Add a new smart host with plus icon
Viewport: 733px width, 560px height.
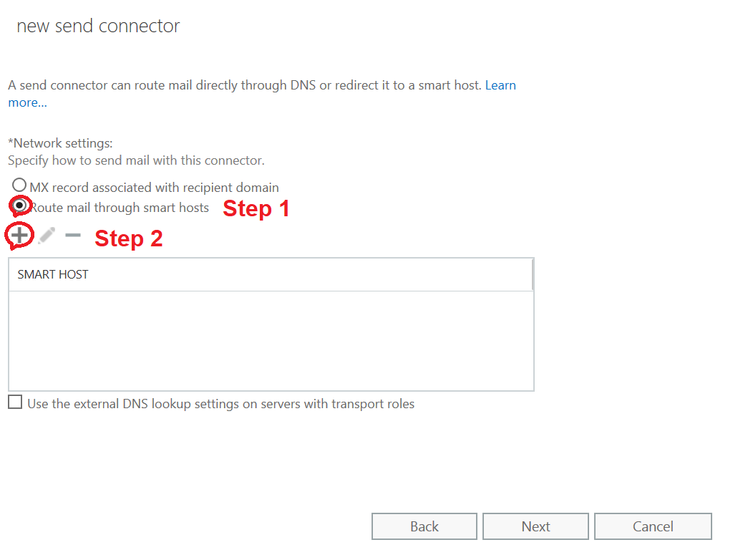pyautogui.click(x=19, y=236)
